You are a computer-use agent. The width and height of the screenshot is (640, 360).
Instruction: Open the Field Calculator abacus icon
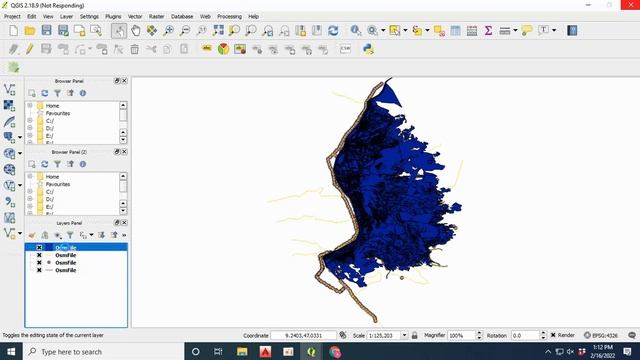click(472, 31)
